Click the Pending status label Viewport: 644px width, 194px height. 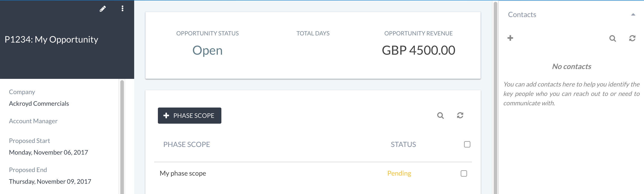coord(399,173)
